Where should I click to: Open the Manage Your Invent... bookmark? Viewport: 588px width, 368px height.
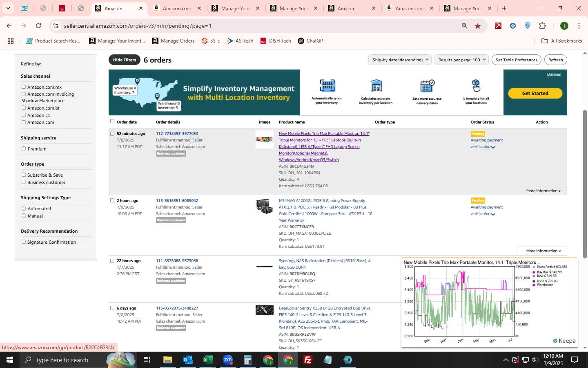(117, 41)
